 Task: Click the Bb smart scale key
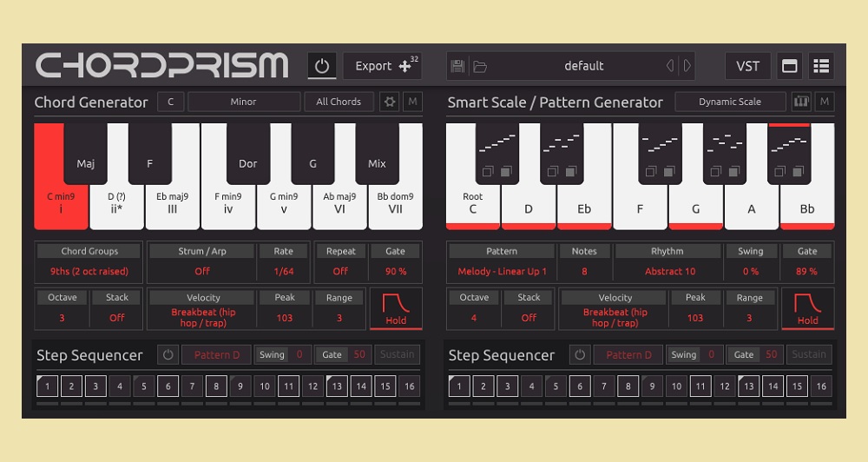coord(807,204)
